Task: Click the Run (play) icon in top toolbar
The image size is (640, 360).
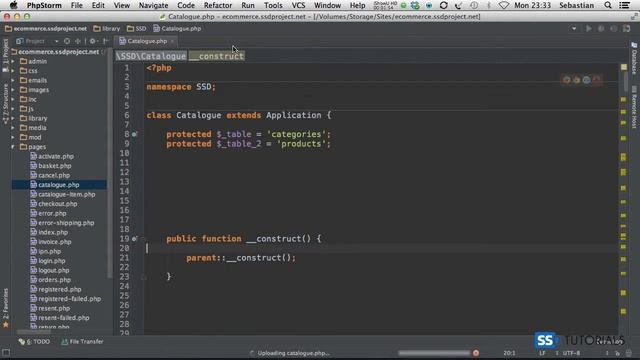Action: point(589,29)
